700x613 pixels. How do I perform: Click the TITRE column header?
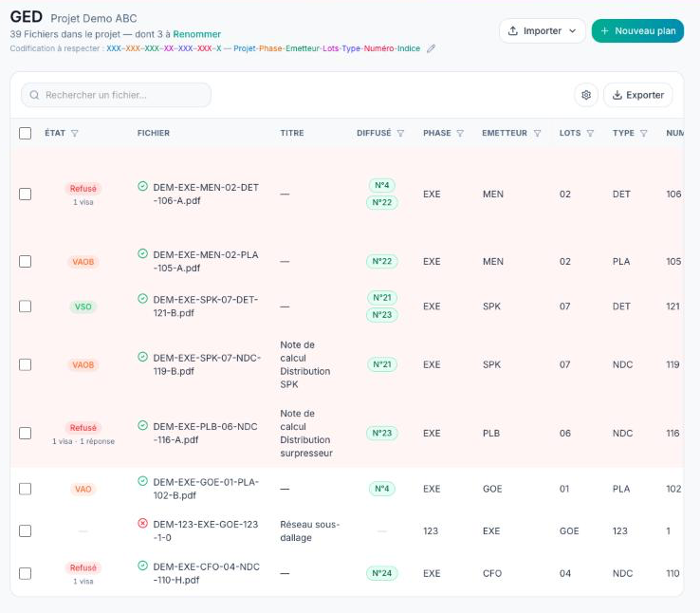click(292, 133)
